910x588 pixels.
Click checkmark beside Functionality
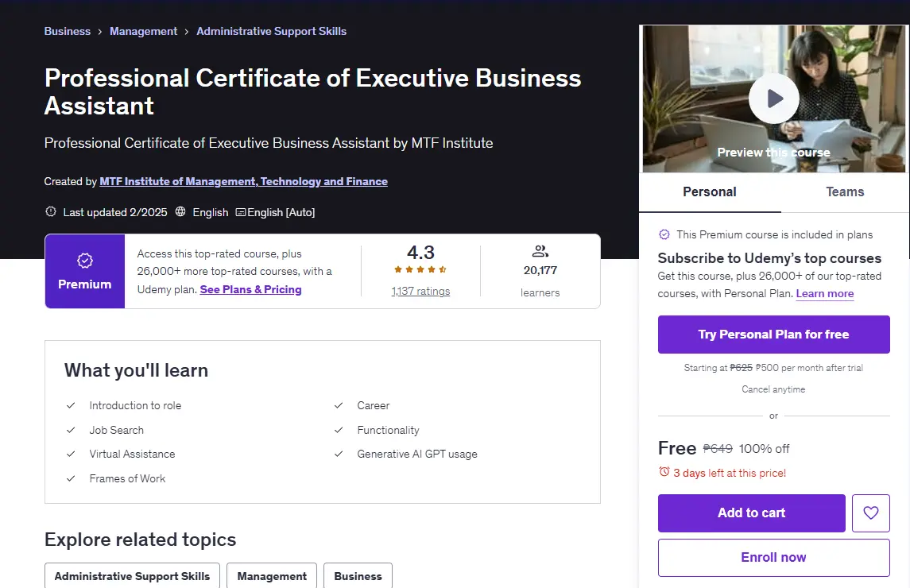[x=339, y=430]
